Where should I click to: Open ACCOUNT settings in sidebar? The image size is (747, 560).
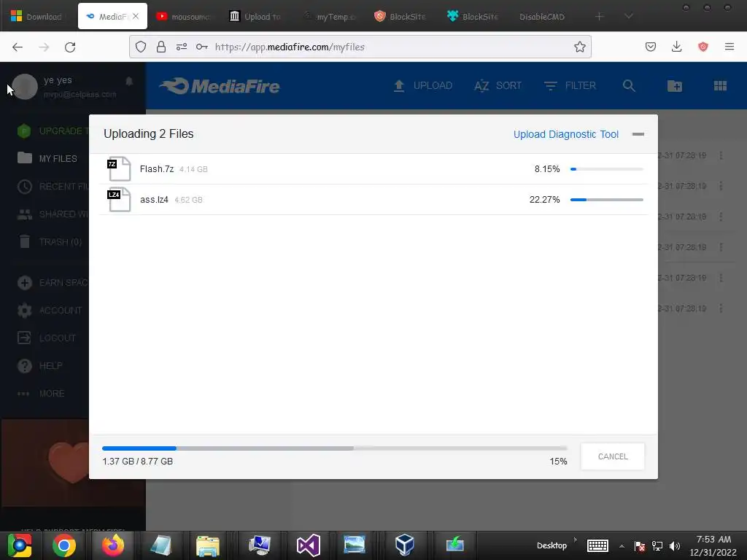tap(50, 311)
